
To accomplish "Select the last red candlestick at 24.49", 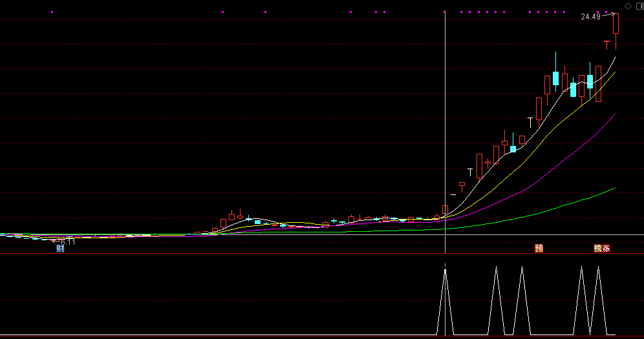I will [x=616, y=31].
